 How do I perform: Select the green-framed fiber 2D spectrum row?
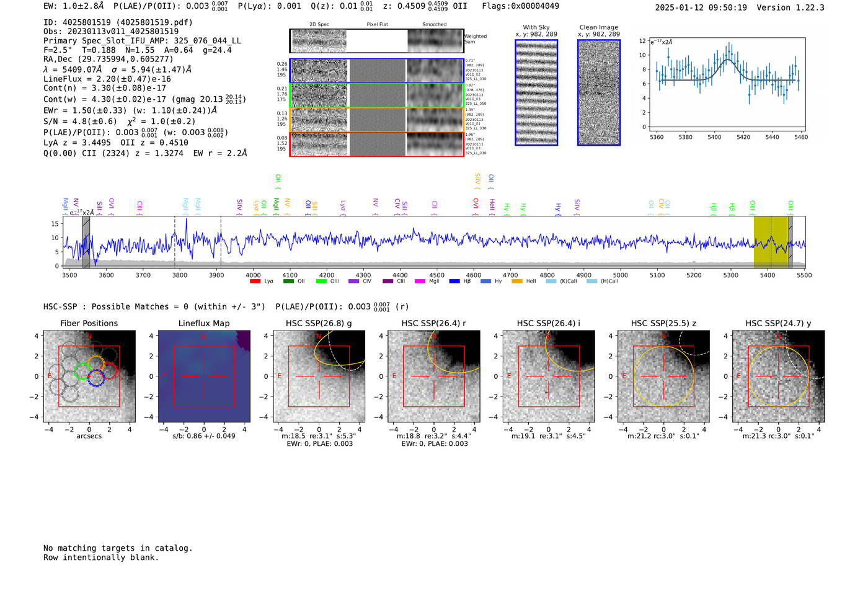pyautogui.click(x=376, y=96)
